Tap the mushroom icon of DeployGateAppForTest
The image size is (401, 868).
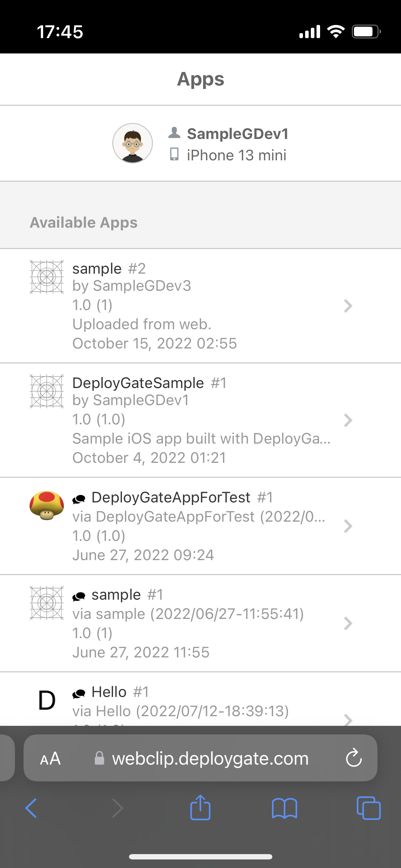47,506
